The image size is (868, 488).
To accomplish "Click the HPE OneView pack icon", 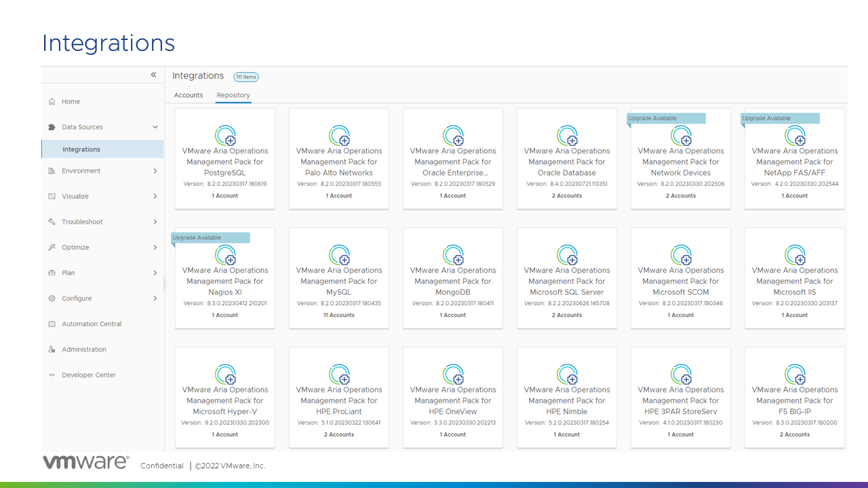I will pyautogui.click(x=453, y=374).
